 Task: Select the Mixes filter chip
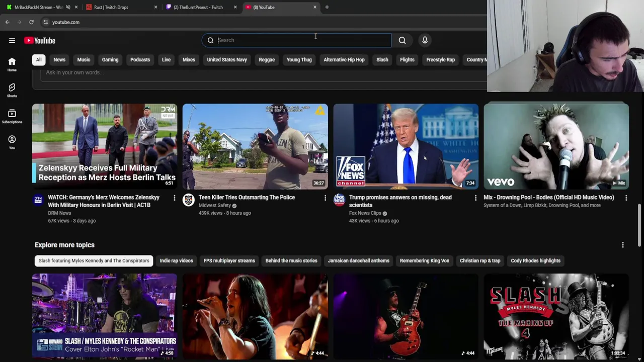pos(189,60)
